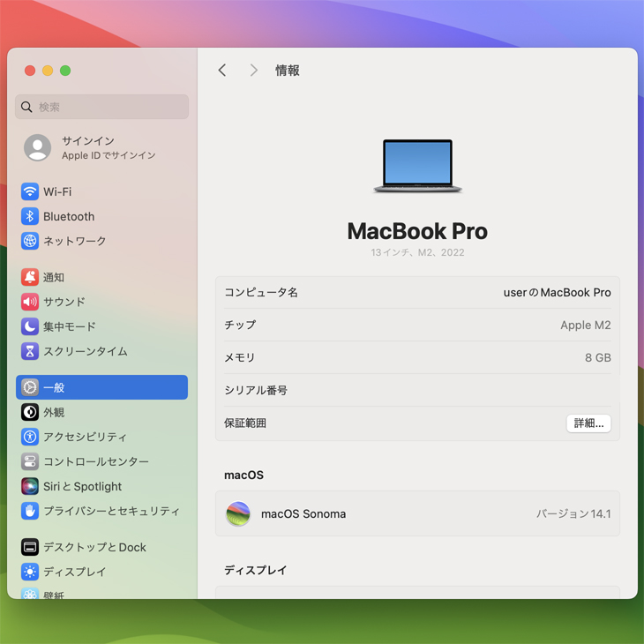Click the 情報 page title
Image resolution: width=644 pixels, height=644 pixels.
(x=287, y=71)
